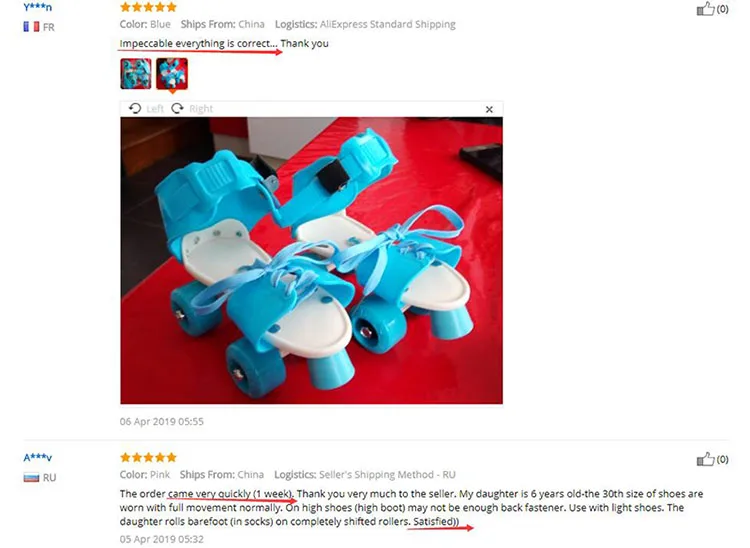Close the enlarged review photo viewer
750x548 pixels.
pyautogui.click(x=489, y=110)
